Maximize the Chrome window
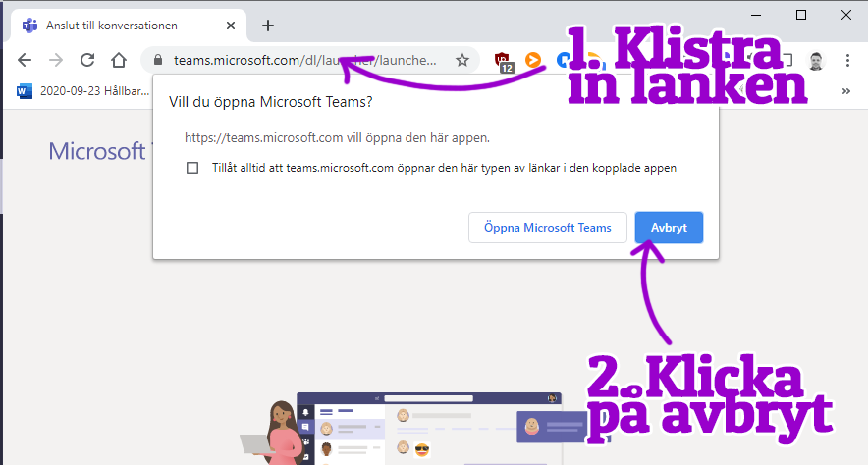Viewport: 868px width, 465px height. [801, 15]
